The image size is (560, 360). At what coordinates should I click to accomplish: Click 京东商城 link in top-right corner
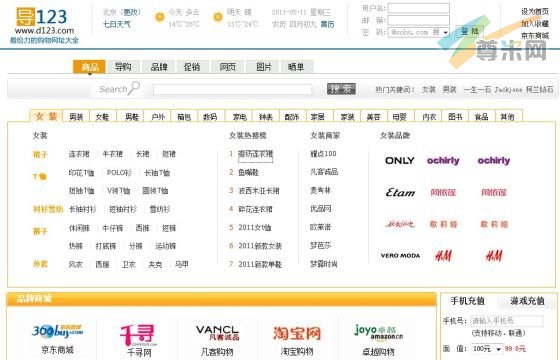(x=535, y=36)
